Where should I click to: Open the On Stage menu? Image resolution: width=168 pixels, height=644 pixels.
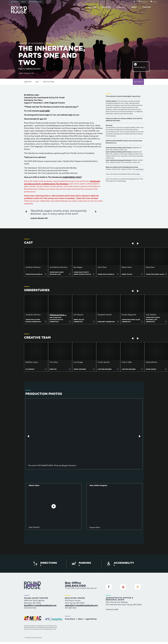pos(92,7)
